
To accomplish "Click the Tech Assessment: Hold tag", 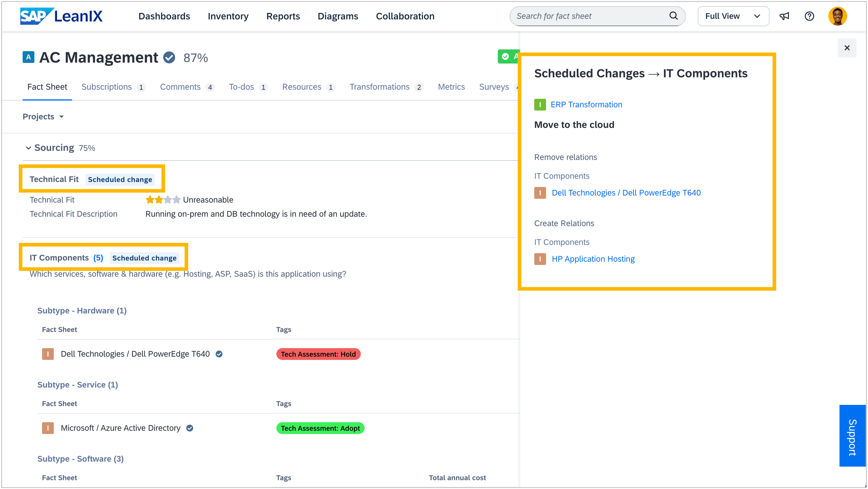I will click(318, 354).
